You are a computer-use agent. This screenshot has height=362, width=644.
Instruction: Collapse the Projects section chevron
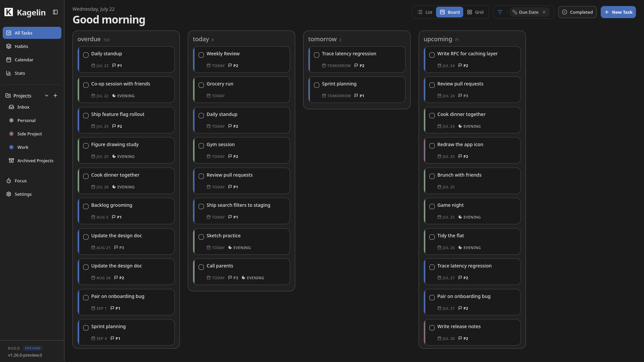pyautogui.click(x=47, y=96)
